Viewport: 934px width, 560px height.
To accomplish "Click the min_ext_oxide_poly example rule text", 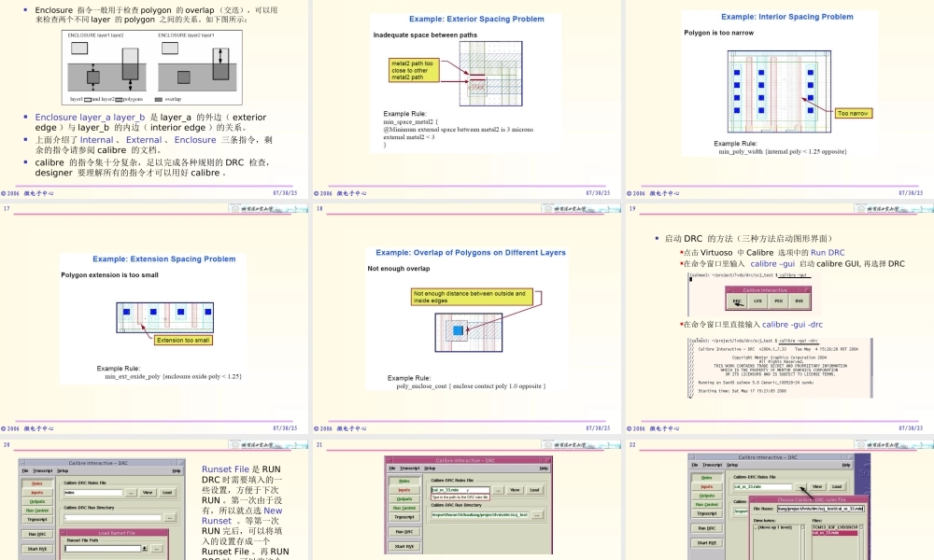I will pyautogui.click(x=174, y=377).
